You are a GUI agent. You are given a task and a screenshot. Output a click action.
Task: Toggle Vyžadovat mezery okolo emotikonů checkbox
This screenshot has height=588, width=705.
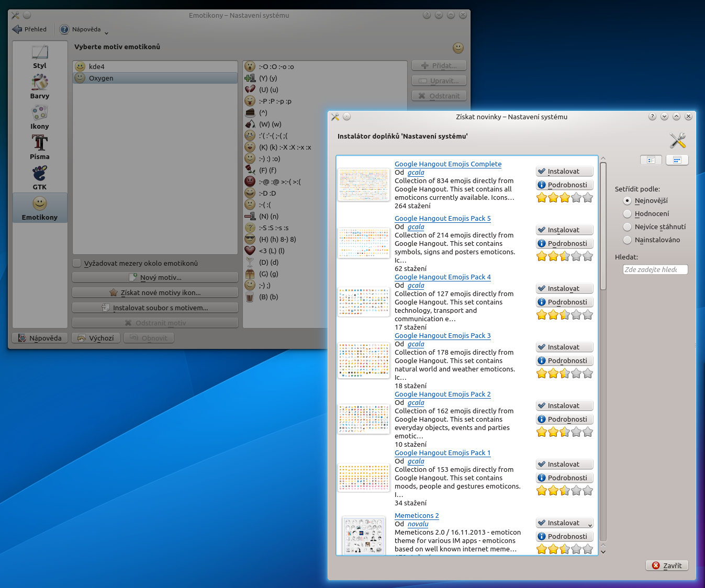point(77,263)
